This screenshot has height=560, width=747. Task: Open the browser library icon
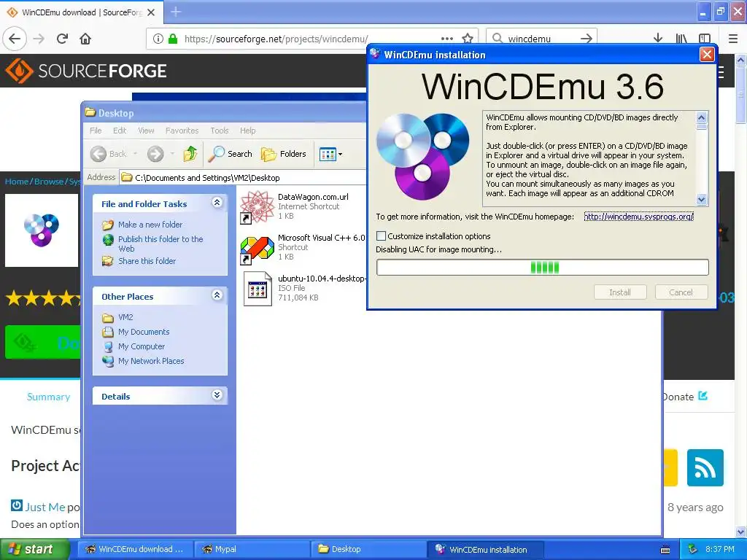[x=681, y=39]
